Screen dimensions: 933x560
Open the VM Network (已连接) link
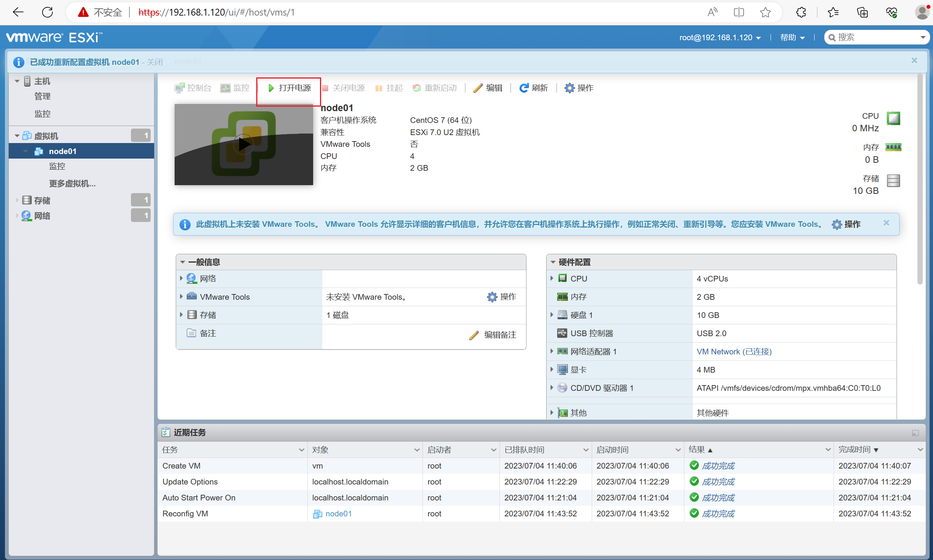pos(734,352)
